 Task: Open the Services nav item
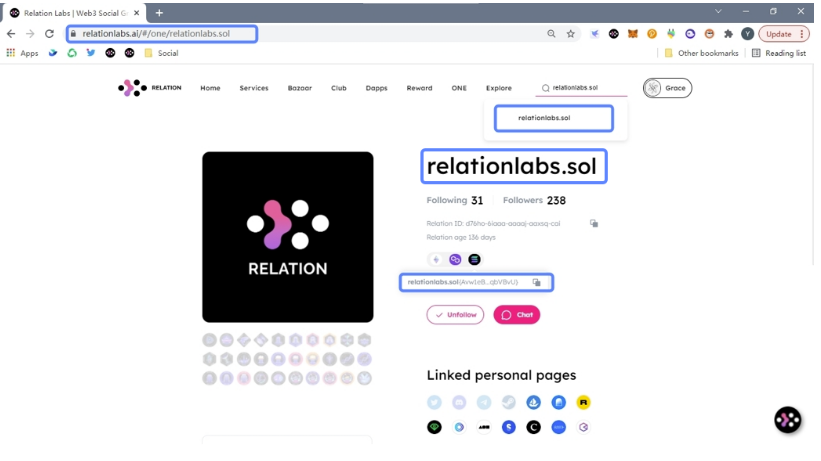[254, 88]
